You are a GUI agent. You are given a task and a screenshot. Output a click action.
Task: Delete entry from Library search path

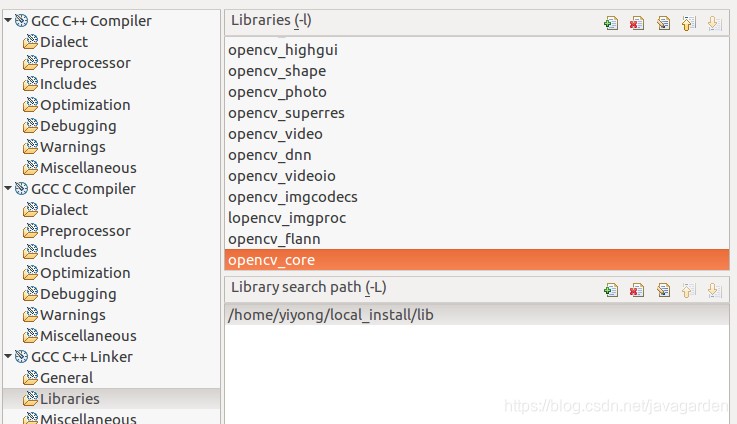point(637,290)
